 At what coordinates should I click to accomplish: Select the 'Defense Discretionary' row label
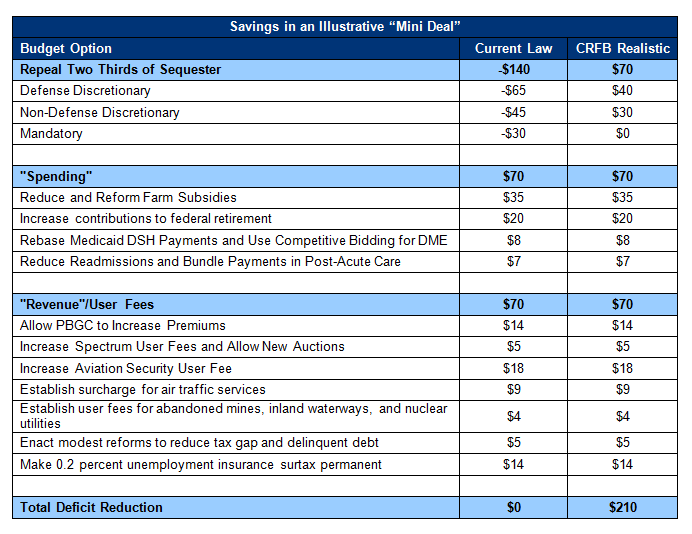[86, 91]
